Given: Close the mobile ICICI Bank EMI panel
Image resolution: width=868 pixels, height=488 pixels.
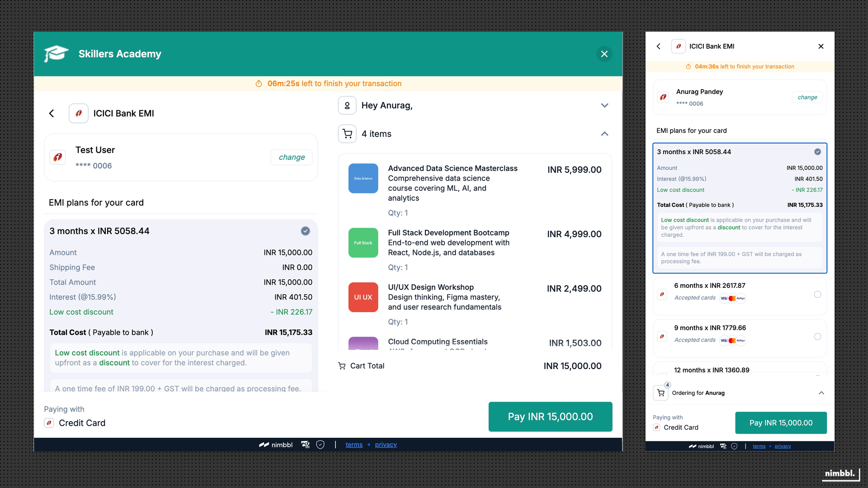Looking at the screenshot, I should coord(821,46).
